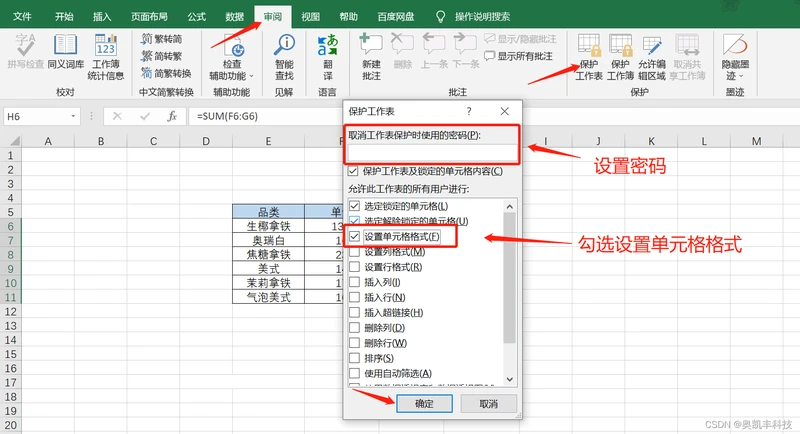
Task: Click 保护工作表 protect sheet icon
Action: pyautogui.click(x=589, y=57)
